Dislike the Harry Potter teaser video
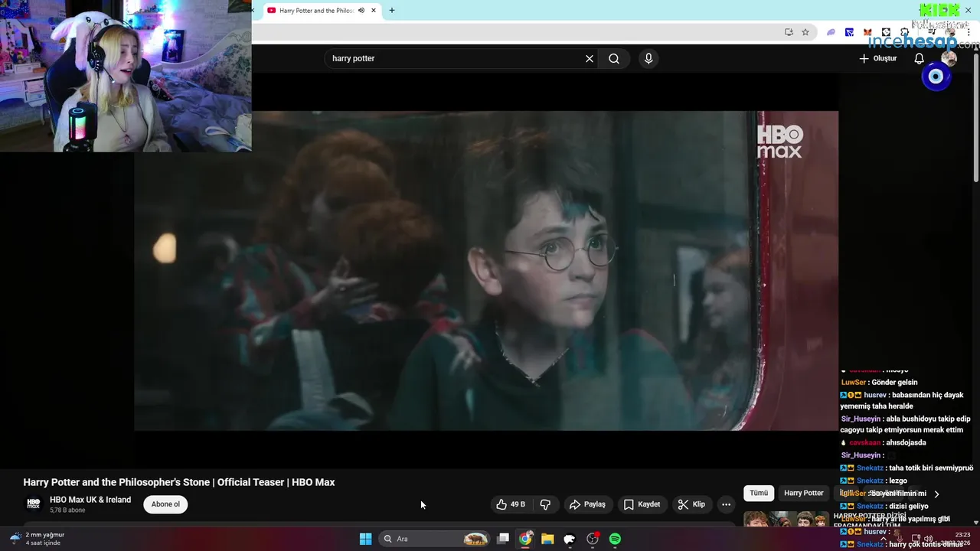Viewport: 980px width, 551px height. (x=545, y=504)
